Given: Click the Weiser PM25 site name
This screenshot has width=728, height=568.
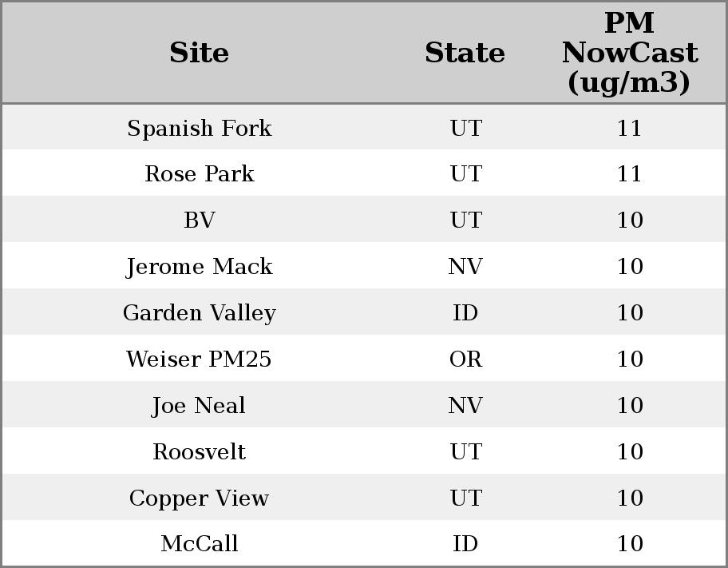Looking at the screenshot, I should pyautogui.click(x=199, y=359).
